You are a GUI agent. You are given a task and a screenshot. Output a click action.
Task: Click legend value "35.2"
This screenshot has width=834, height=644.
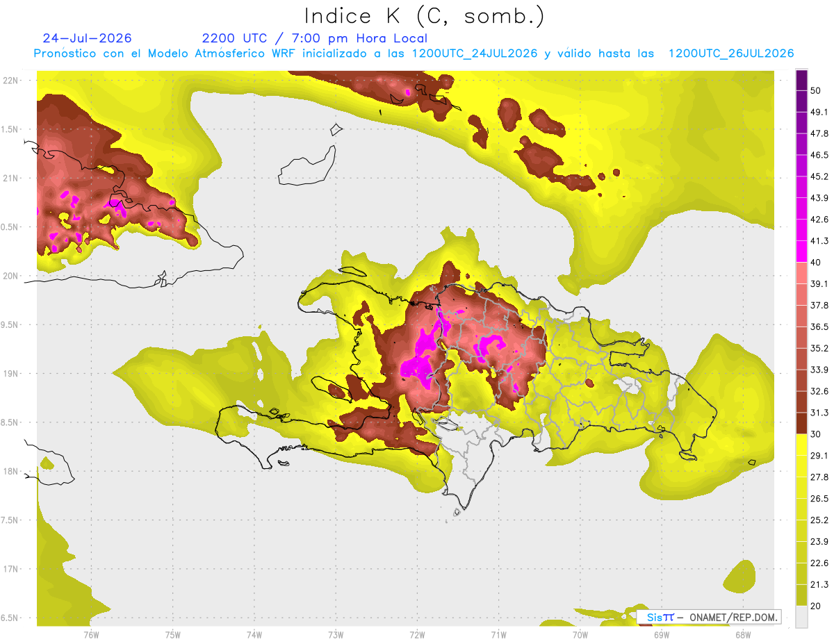coord(819,348)
